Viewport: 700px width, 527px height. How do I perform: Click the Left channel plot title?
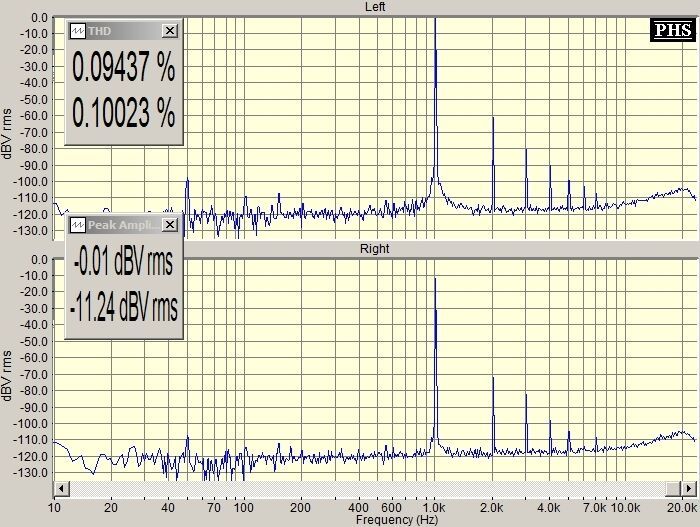375,7
